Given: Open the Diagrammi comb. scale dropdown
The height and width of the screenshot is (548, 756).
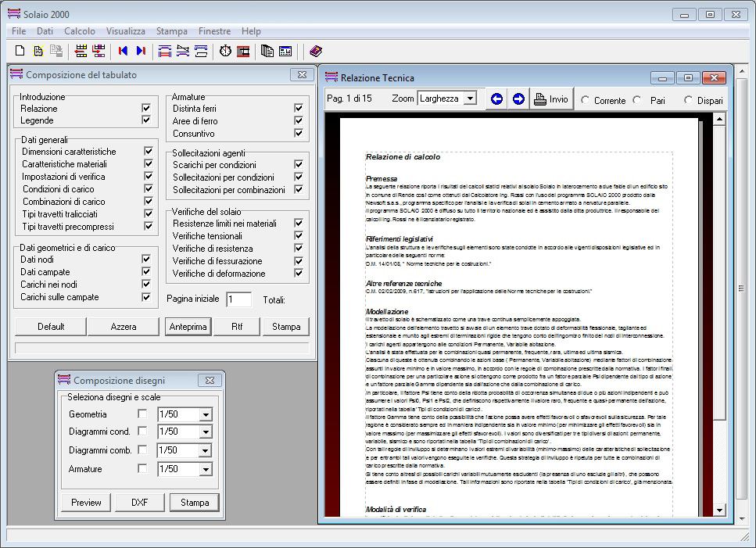Looking at the screenshot, I should pyautogui.click(x=206, y=450).
